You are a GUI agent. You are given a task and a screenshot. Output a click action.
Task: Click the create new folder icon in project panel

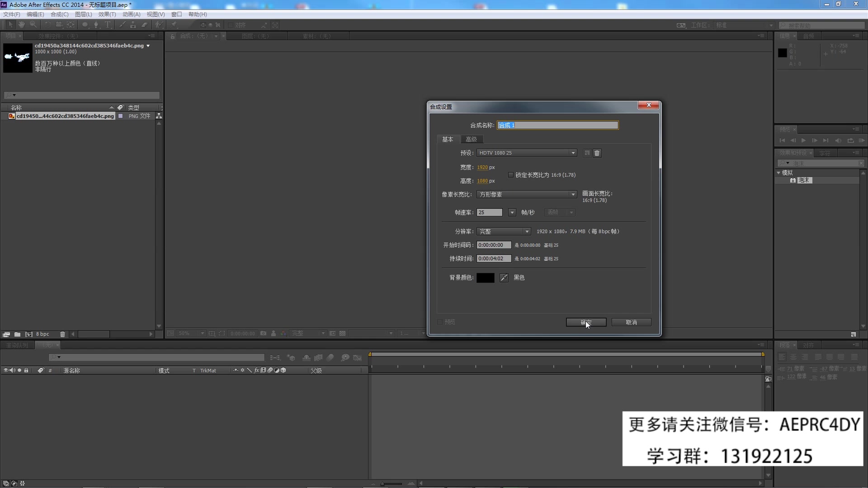[x=17, y=334]
